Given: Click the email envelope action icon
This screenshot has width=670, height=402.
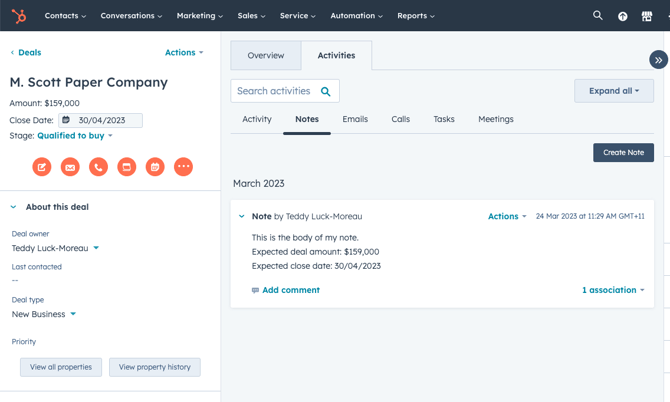Looking at the screenshot, I should point(70,167).
